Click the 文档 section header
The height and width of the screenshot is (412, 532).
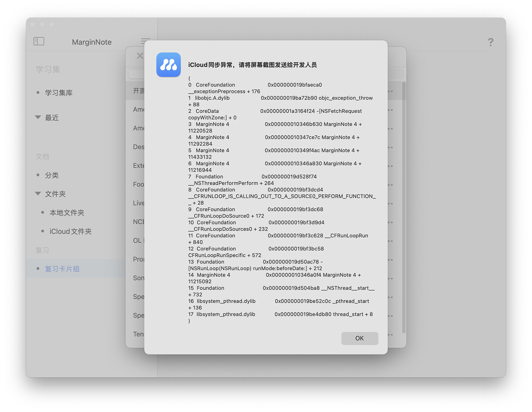click(x=42, y=157)
